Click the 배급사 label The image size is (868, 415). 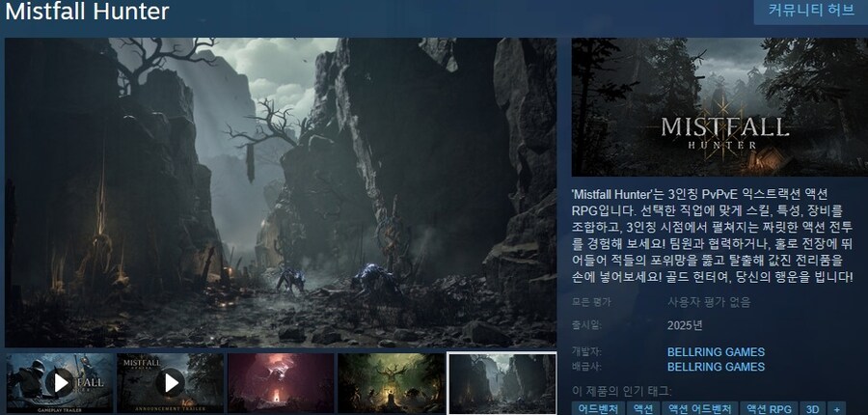coord(586,366)
